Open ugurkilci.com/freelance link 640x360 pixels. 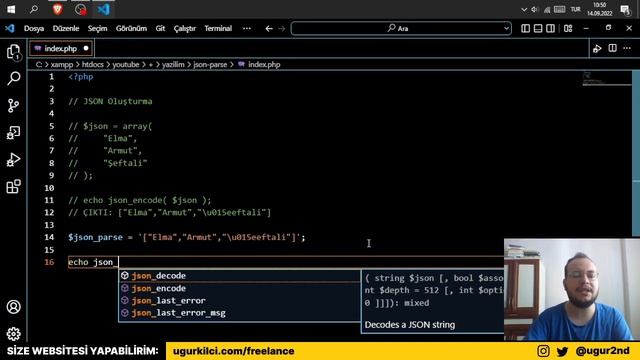click(233, 351)
